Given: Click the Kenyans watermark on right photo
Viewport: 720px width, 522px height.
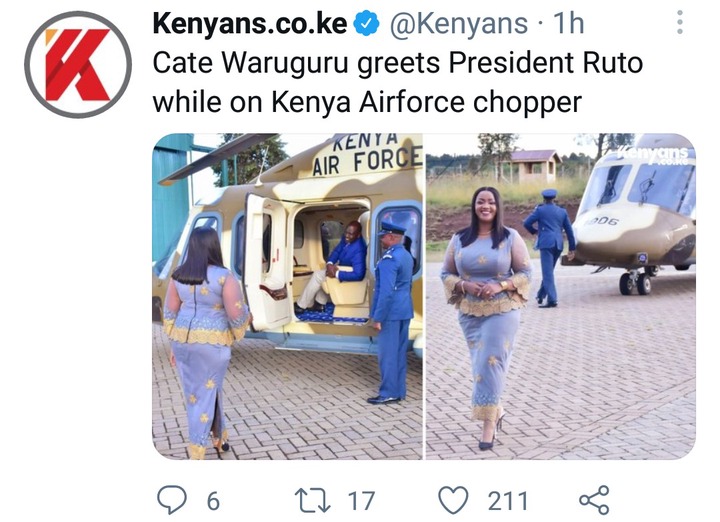Looking at the screenshot, I should click(x=654, y=155).
